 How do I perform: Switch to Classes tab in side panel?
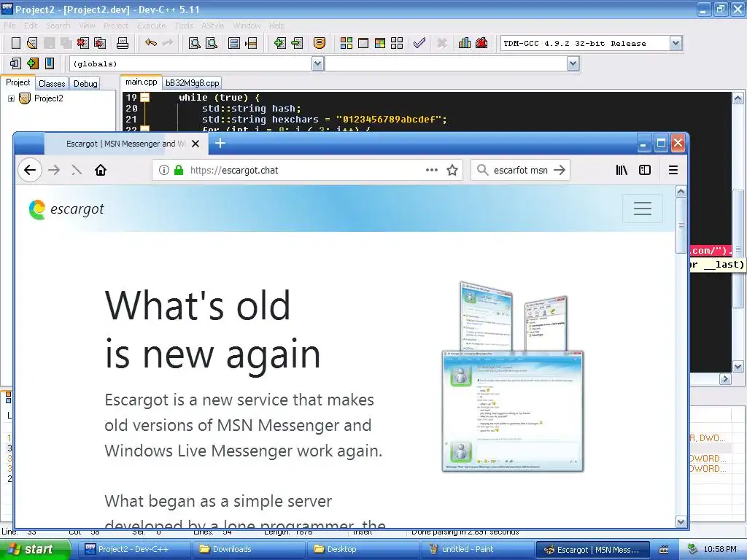[x=52, y=83]
